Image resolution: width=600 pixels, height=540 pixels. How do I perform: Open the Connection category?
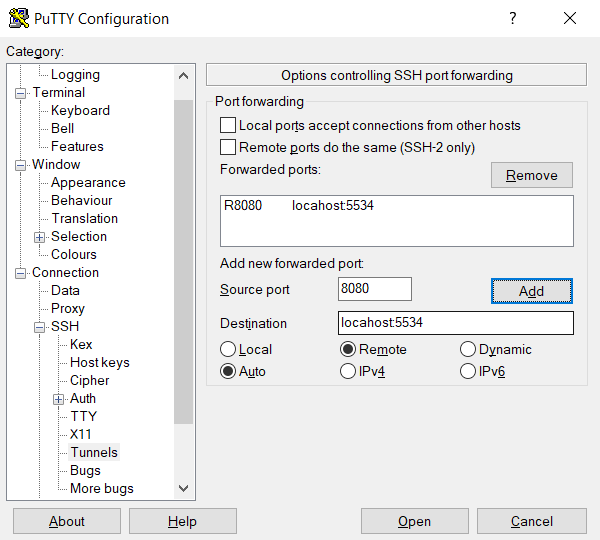[65, 272]
